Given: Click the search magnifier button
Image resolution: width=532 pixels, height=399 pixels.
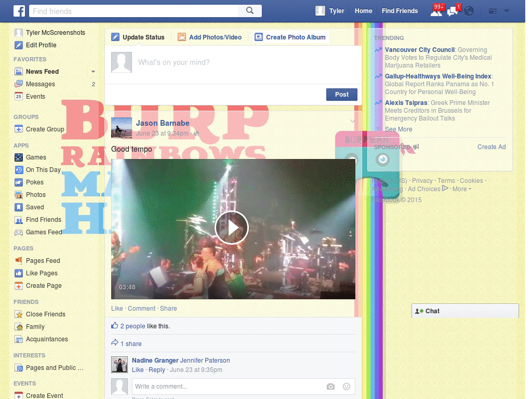Looking at the screenshot, I should [x=250, y=11].
